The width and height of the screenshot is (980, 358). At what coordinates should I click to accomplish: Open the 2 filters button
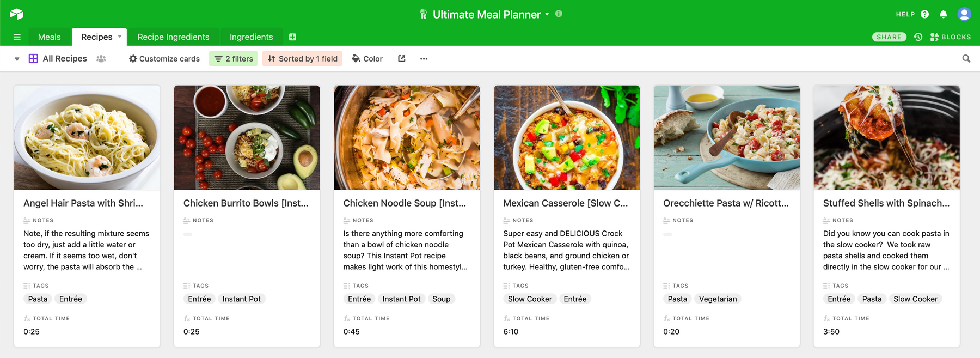pos(234,59)
